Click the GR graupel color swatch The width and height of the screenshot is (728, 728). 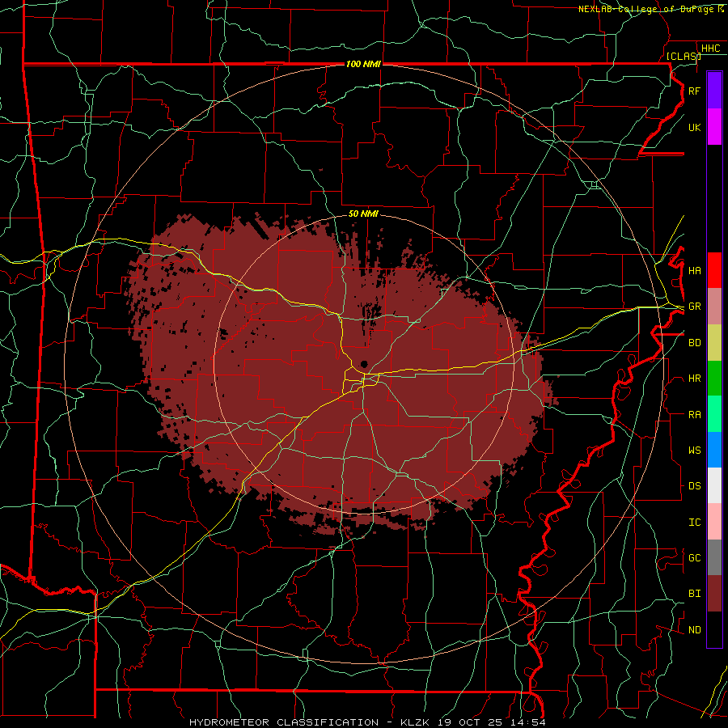click(x=714, y=306)
